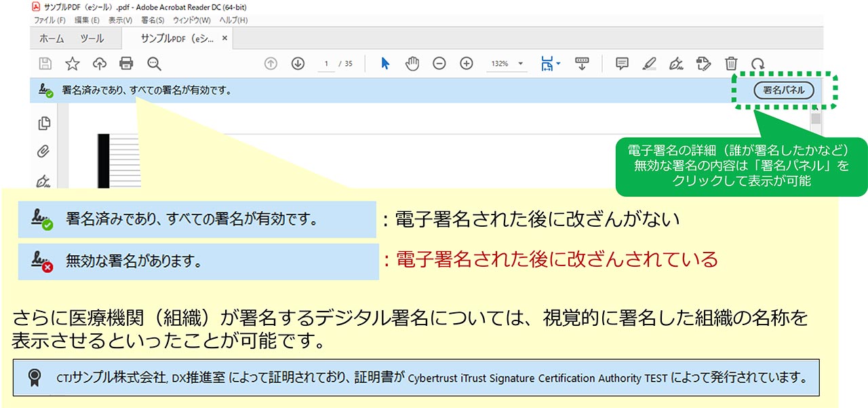
Task: Open the find text magnifier tool
Action: click(154, 64)
